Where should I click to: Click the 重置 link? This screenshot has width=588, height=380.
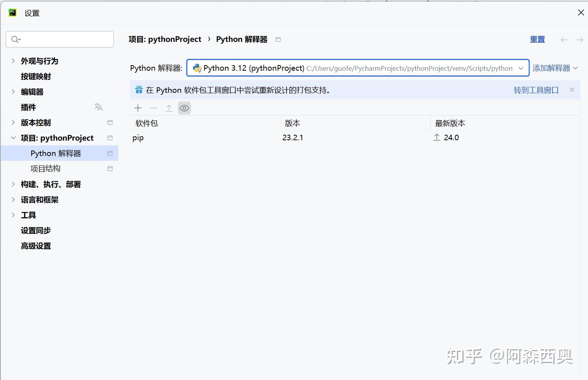click(537, 39)
